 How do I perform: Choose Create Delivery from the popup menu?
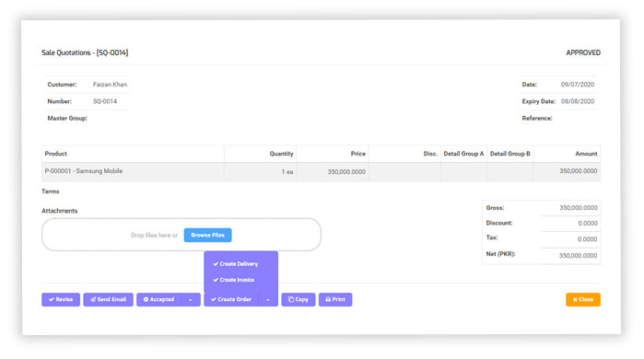pos(236,264)
